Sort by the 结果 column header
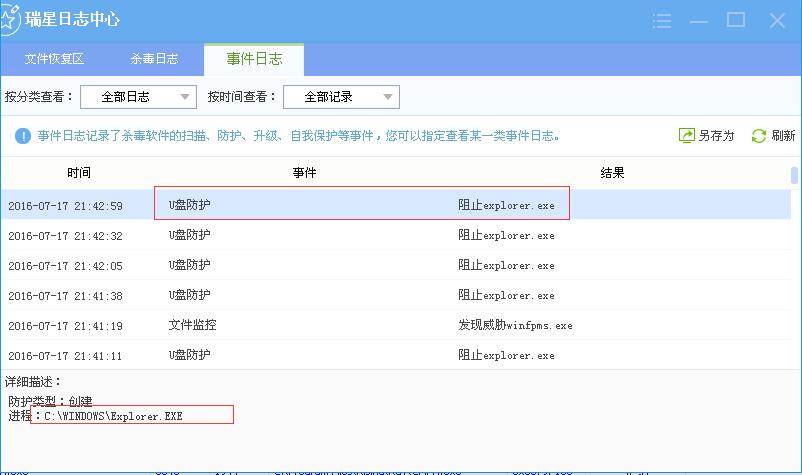The height and width of the screenshot is (475, 802). click(x=612, y=173)
